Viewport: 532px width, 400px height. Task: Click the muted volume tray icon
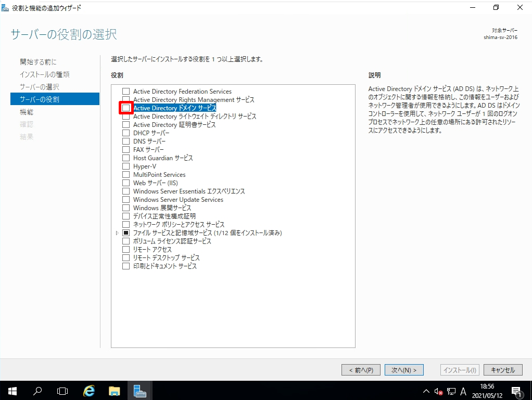point(438,392)
